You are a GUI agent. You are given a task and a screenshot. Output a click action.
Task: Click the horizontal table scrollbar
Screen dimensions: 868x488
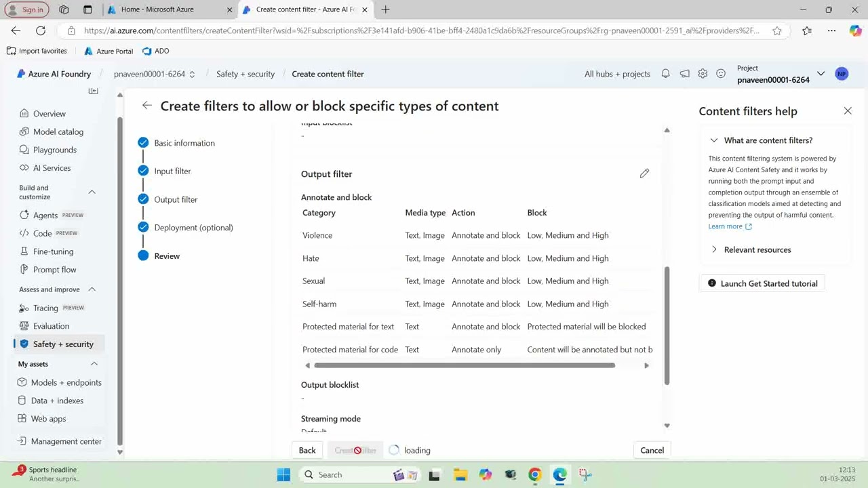click(x=465, y=365)
